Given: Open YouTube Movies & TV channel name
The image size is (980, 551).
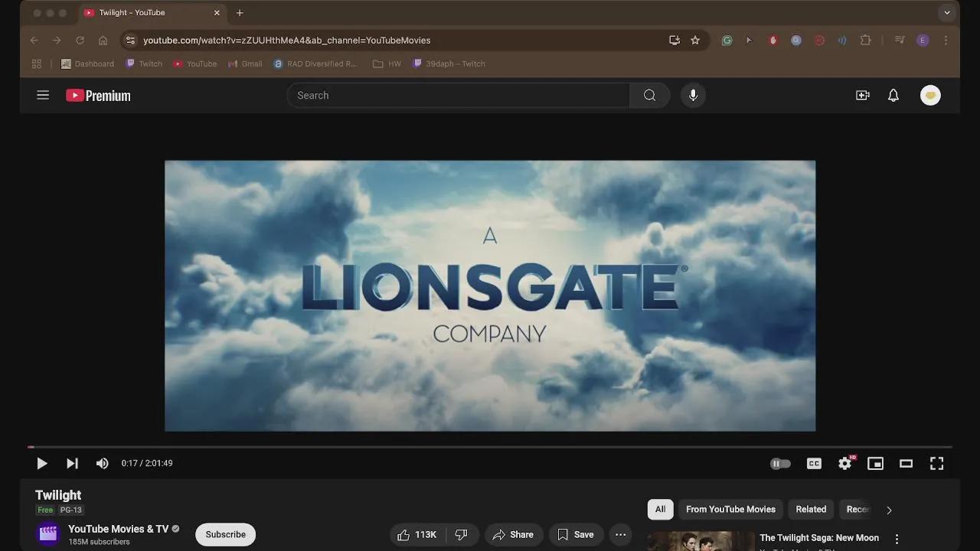Looking at the screenshot, I should point(118,529).
